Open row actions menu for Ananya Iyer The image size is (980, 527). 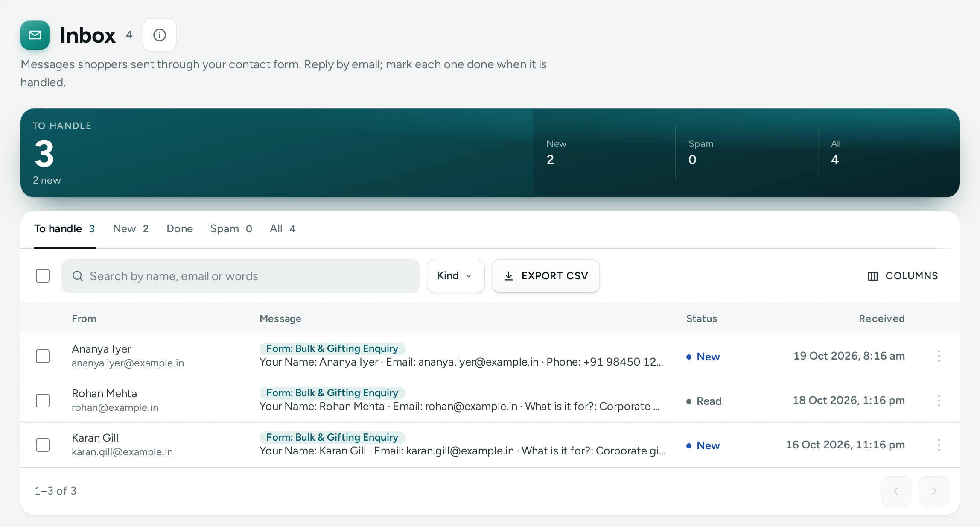(939, 356)
